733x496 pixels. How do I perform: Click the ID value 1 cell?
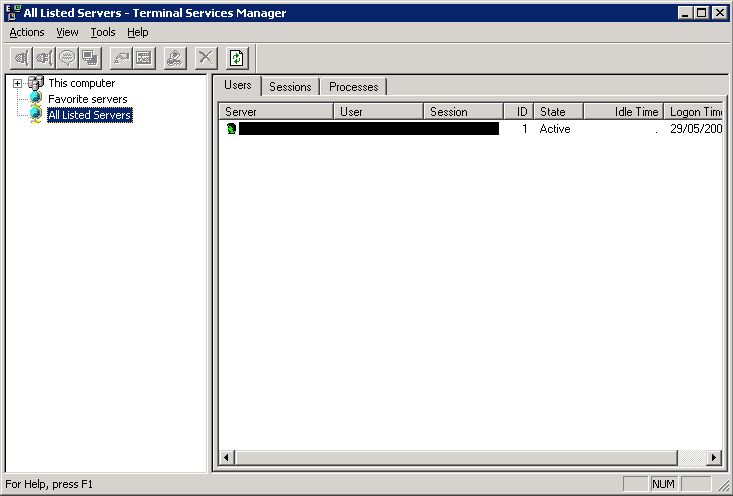point(525,129)
